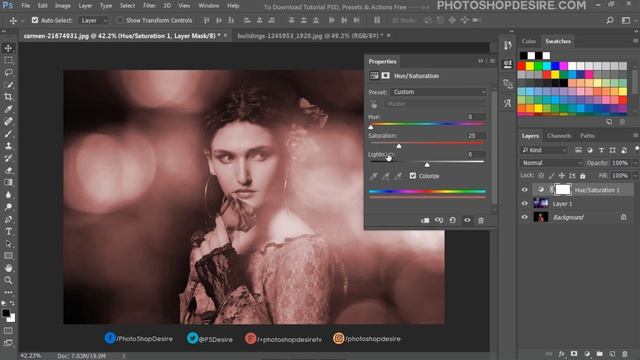Toggle Lock all in Layers panel
Viewport: 640px width, 360px height.
click(582, 176)
